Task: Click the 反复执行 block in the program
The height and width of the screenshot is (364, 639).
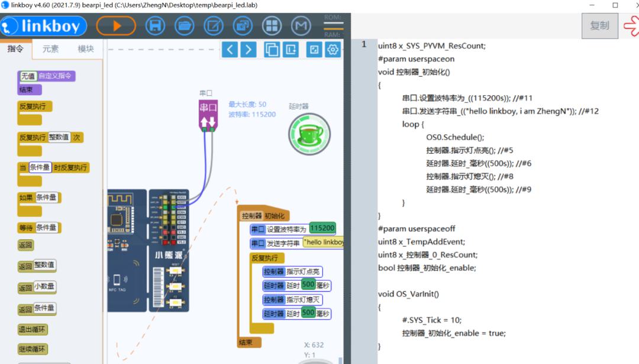Action: (x=266, y=258)
